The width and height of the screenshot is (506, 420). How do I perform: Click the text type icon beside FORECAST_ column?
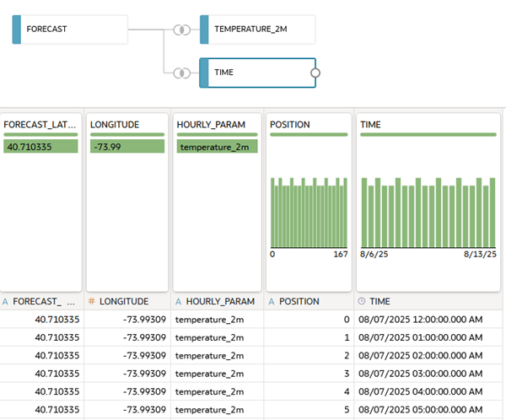[5, 302]
